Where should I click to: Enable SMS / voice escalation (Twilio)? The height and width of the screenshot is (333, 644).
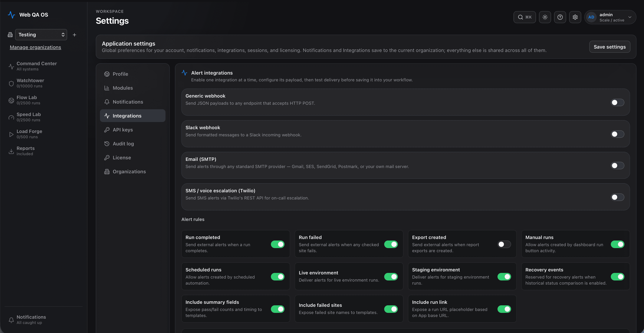point(617,197)
